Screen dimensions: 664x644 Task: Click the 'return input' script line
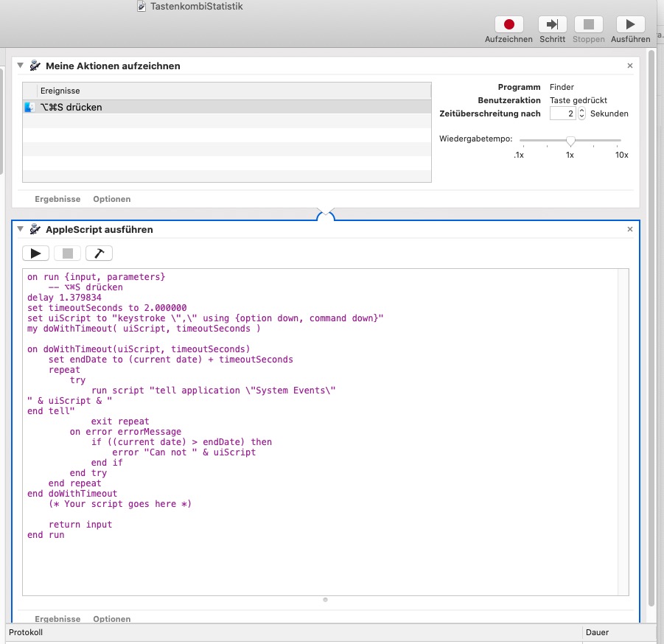click(x=80, y=524)
